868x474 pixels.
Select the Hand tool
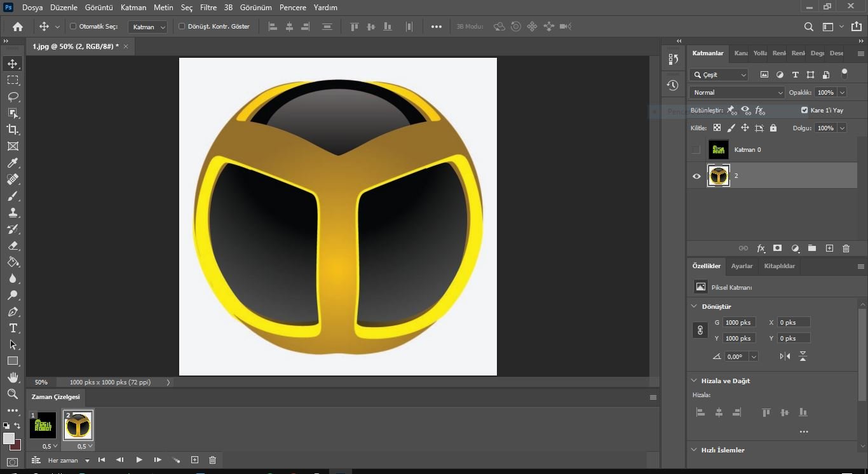pyautogui.click(x=13, y=378)
